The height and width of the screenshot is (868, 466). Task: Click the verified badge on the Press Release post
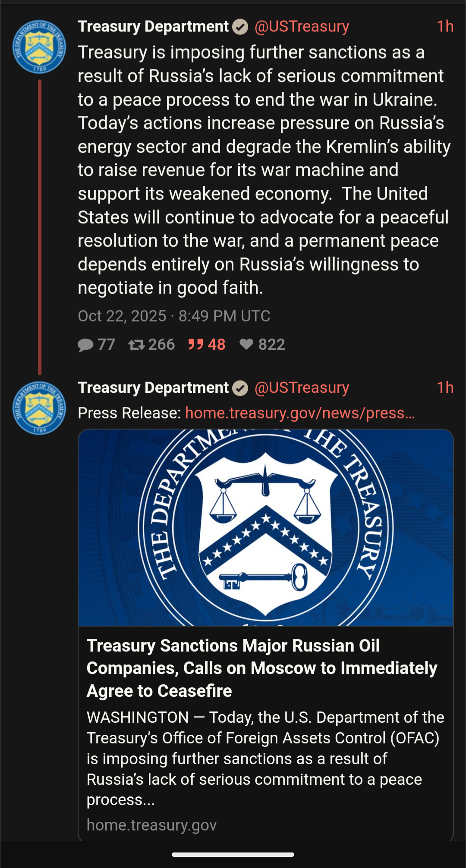[240, 389]
